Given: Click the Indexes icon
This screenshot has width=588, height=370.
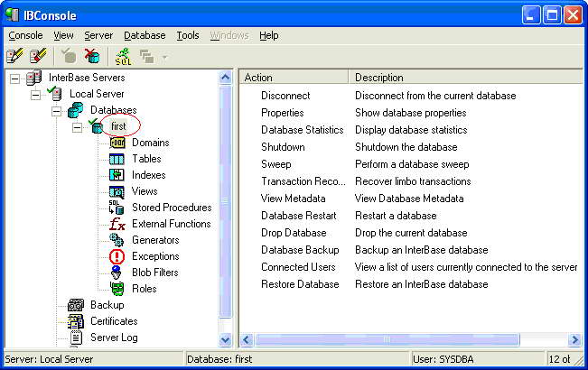Looking at the screenshot, I should point(117,175).
